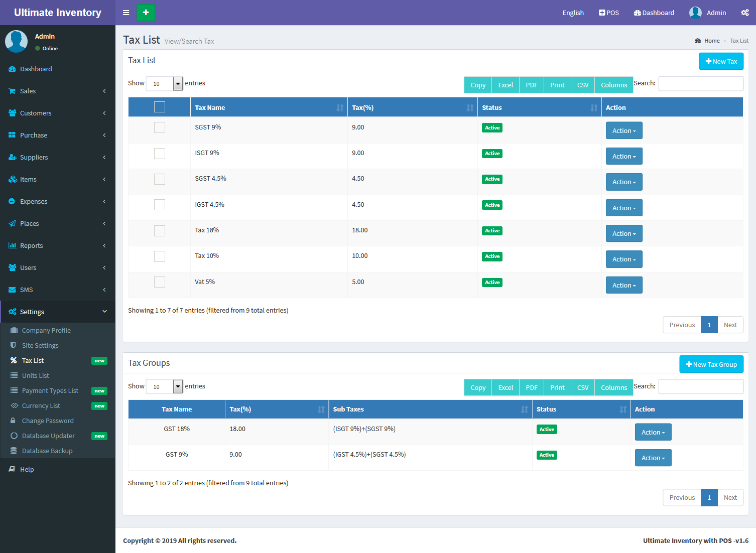This screenshot has width=756, height=553.
Task: Click the New Tax Group button
Action: click(711, 364)
